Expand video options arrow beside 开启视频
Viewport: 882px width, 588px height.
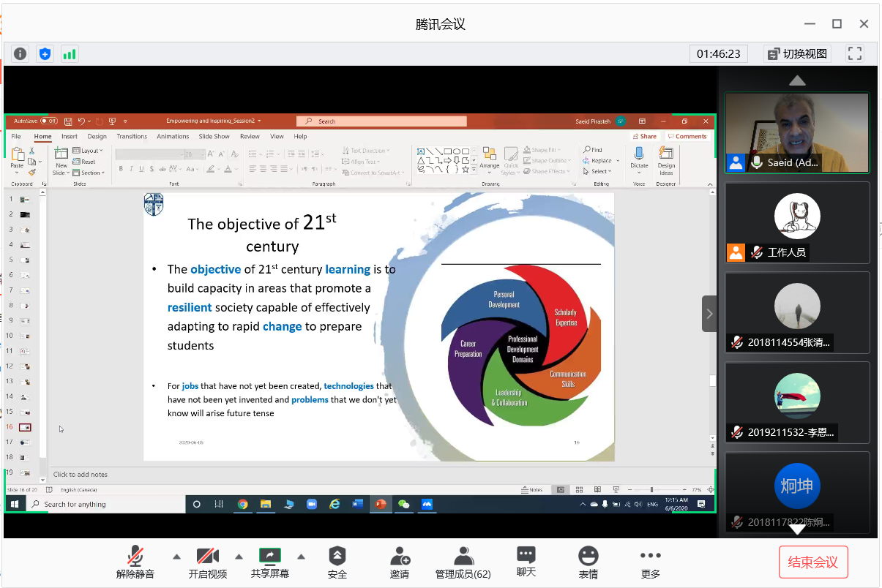point(239,557)
